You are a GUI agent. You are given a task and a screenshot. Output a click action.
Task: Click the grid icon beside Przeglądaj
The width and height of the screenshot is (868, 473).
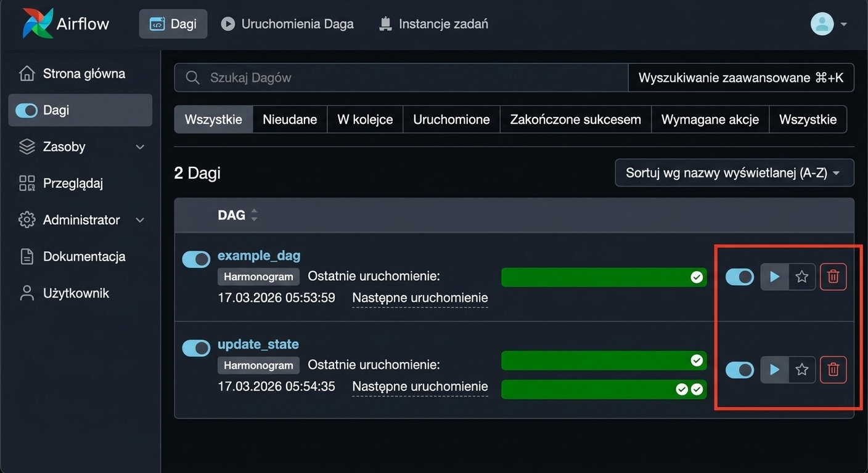tap(27, 183)
